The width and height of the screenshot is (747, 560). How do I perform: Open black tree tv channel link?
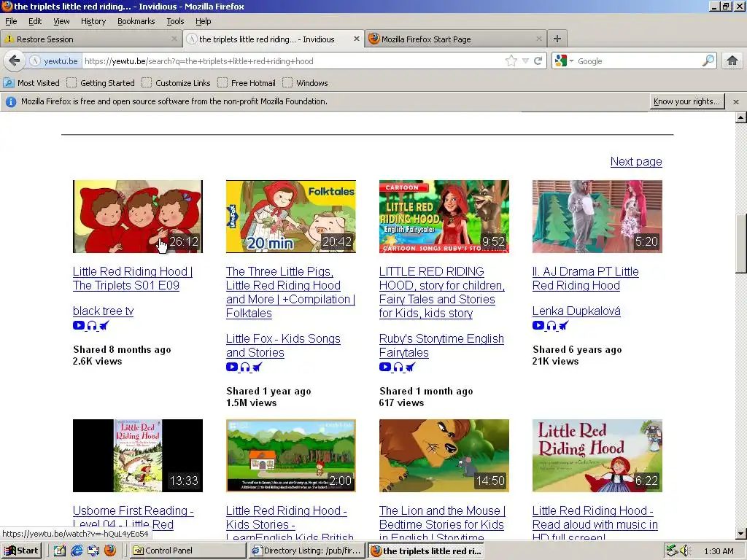(103, 311)
